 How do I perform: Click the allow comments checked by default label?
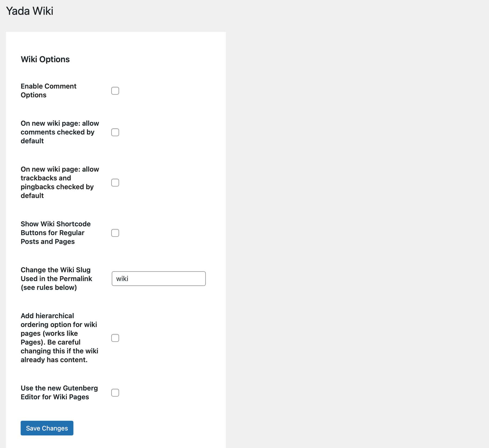(60, 132)
